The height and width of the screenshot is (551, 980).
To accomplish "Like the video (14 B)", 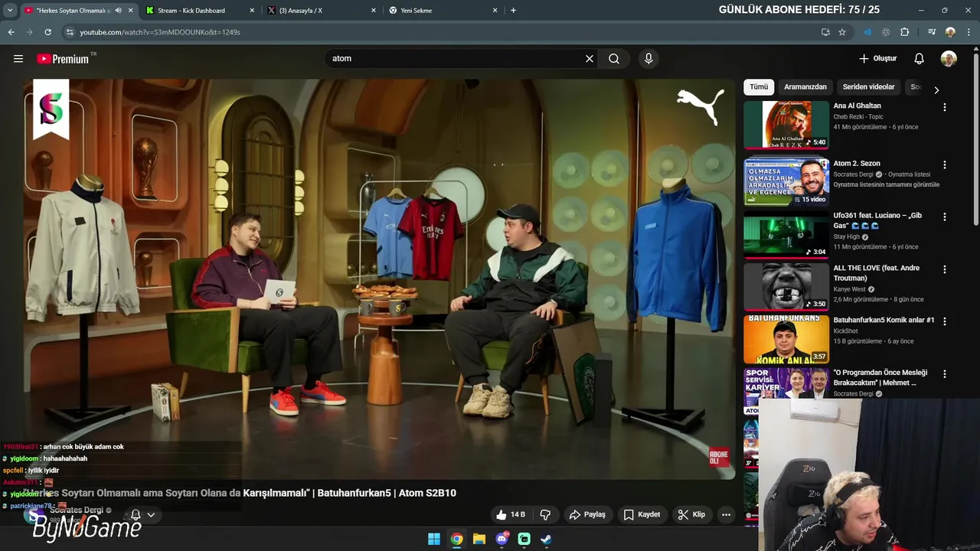I will (511, 515).
